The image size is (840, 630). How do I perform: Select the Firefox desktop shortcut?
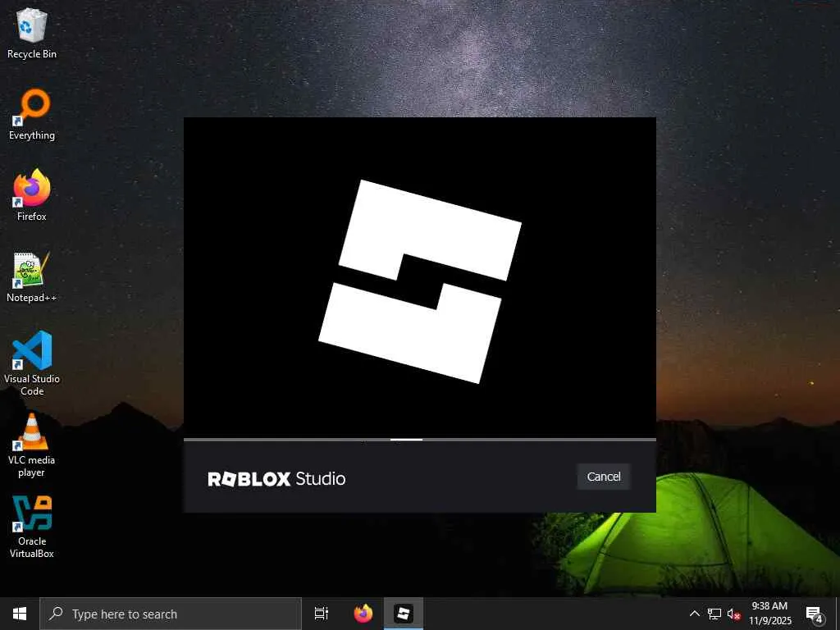[32, 195]
